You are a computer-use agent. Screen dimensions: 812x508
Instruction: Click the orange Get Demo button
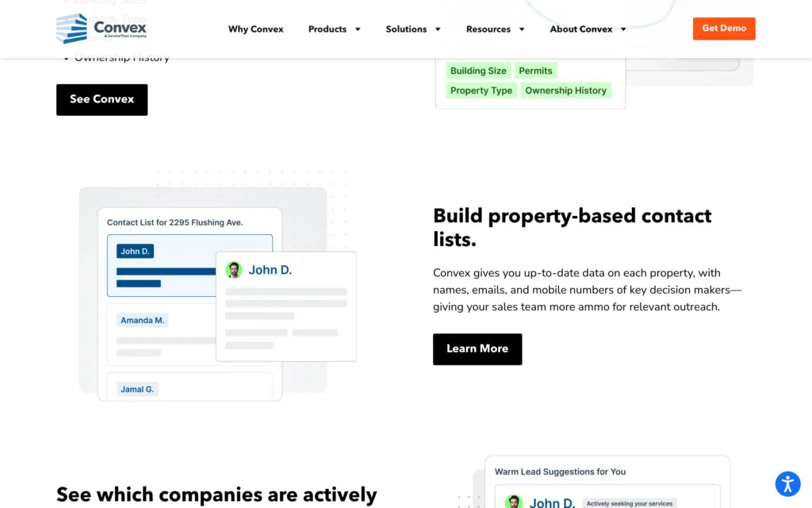[724, 29]
